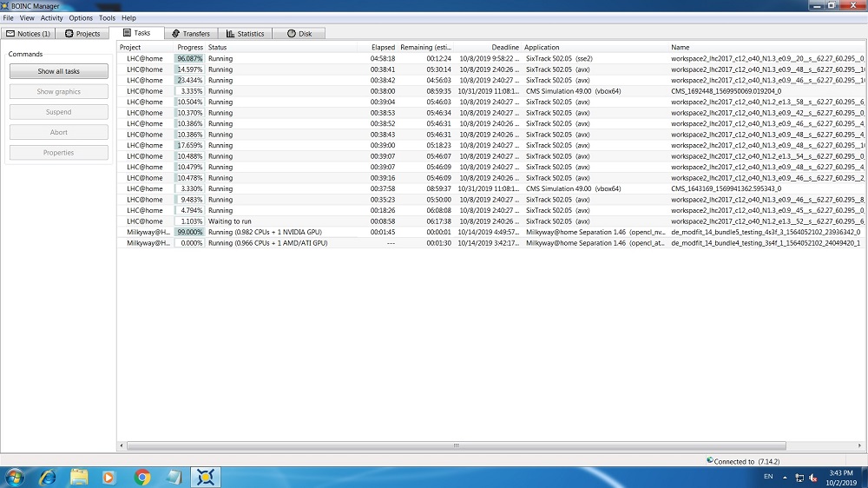
Task: Open the Help menu
Action: point(129,18)
